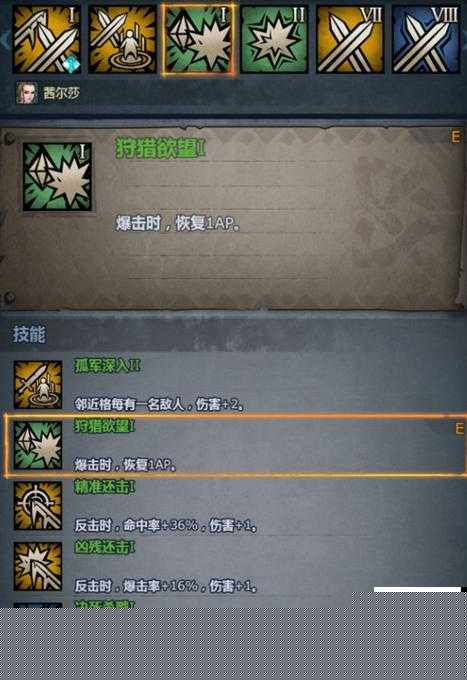Click the 精准还击I skill icon
This screenshot has width=467, height=680.
pos(38,506)
